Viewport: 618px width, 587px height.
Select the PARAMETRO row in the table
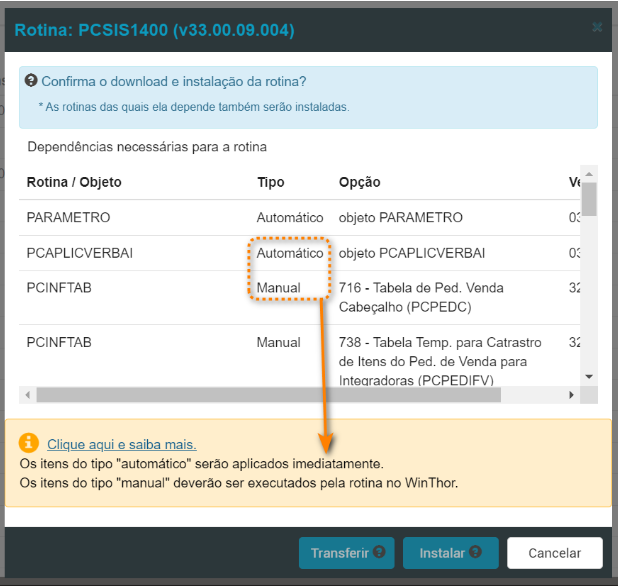pos(68,217)
